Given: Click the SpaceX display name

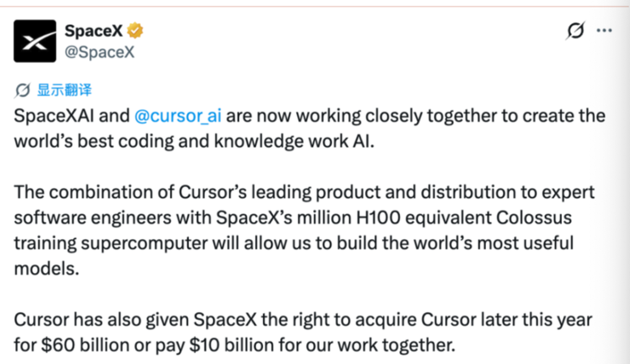Looking at the screenshot, I should click(x=93, y=31).
